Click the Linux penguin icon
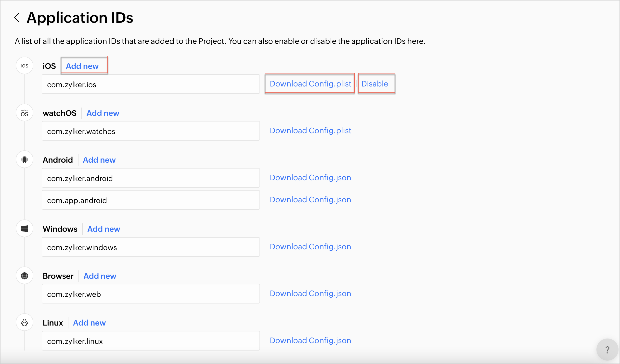The width and height of the screenshot is (620, 364). [x=24, y=322]
